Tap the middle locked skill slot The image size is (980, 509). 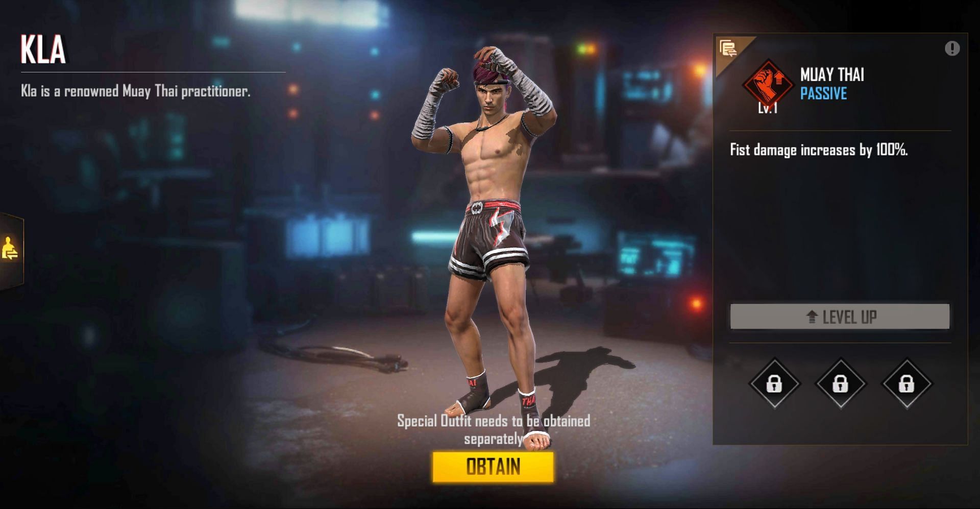[x=841, y=383]
